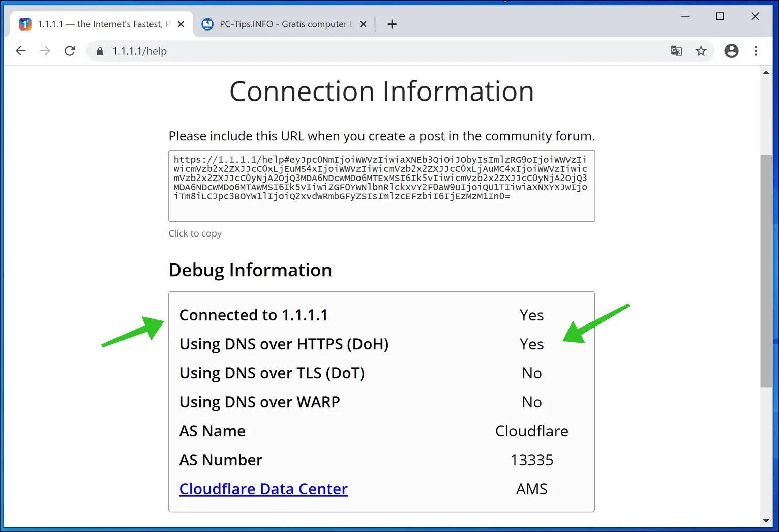Click the data center value AMS
779x532 pixels.
pyautogui.click(x=532, y=489)
